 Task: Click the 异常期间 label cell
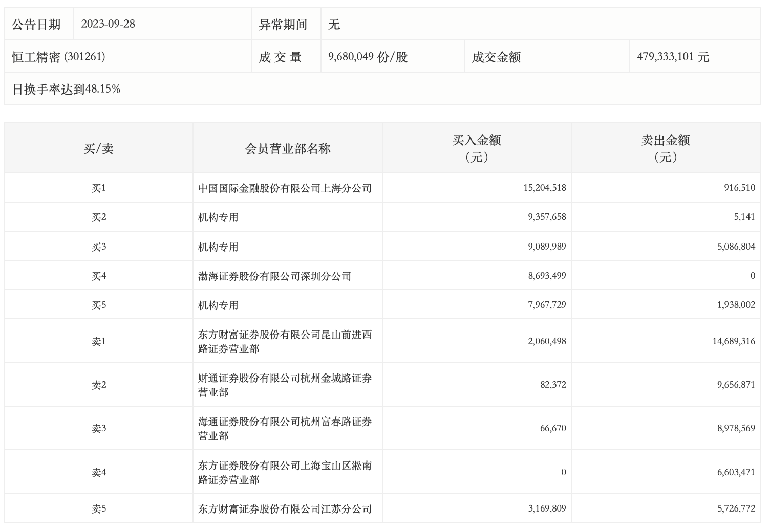(283, 24)
